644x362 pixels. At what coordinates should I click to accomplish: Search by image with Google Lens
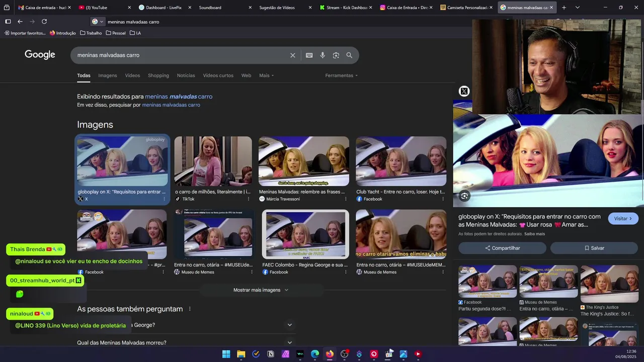coord(336,55)
